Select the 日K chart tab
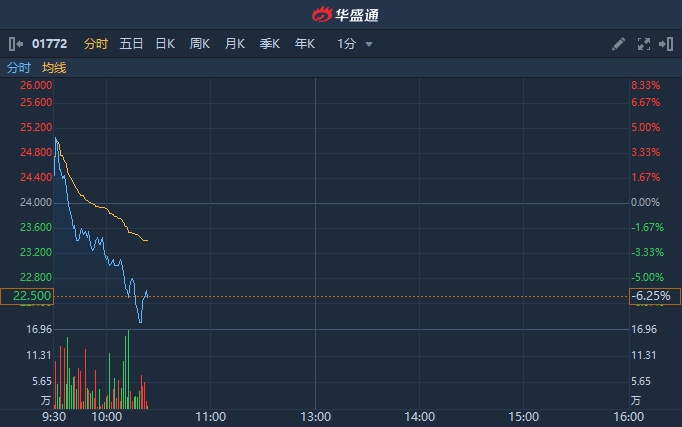Viewport: 682px width, 427px height. [x=165, y=44]
